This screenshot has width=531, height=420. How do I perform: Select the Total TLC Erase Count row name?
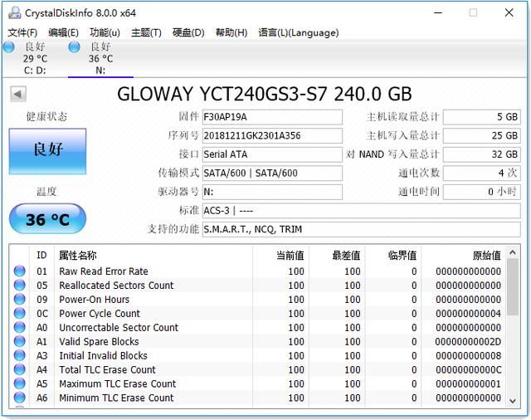pyautogui.click(x=107, y=369)
